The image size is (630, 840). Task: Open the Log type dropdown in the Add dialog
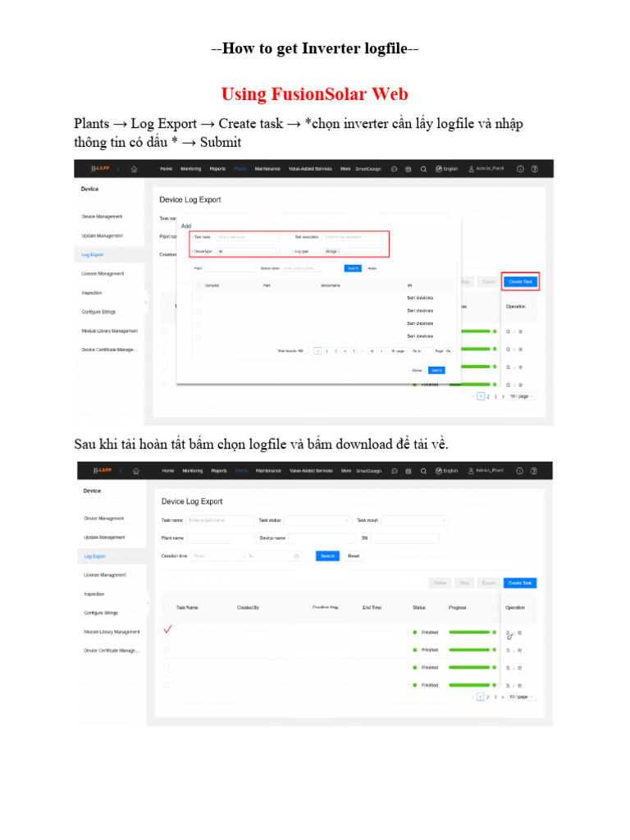[354, 251]
